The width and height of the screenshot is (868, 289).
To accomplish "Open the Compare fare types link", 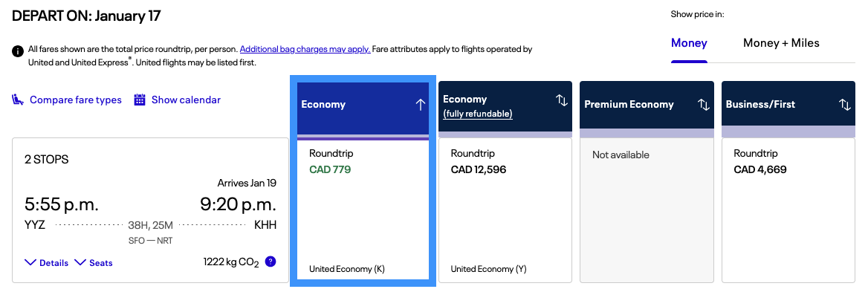I will [x=76, y=100].
